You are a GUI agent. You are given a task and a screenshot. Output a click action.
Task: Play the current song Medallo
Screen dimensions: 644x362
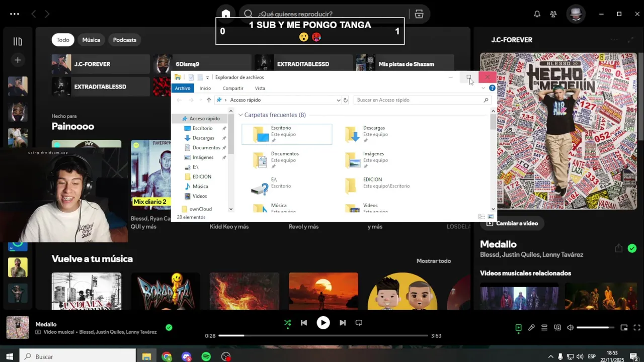coord(323,323)
